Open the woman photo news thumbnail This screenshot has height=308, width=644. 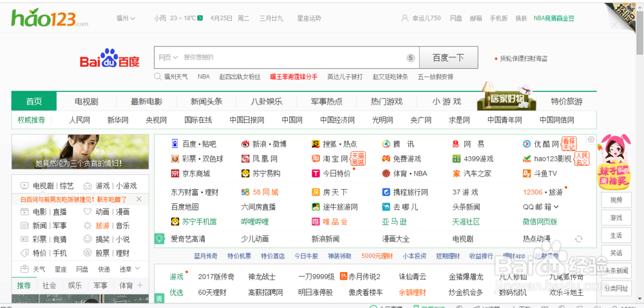80,152
